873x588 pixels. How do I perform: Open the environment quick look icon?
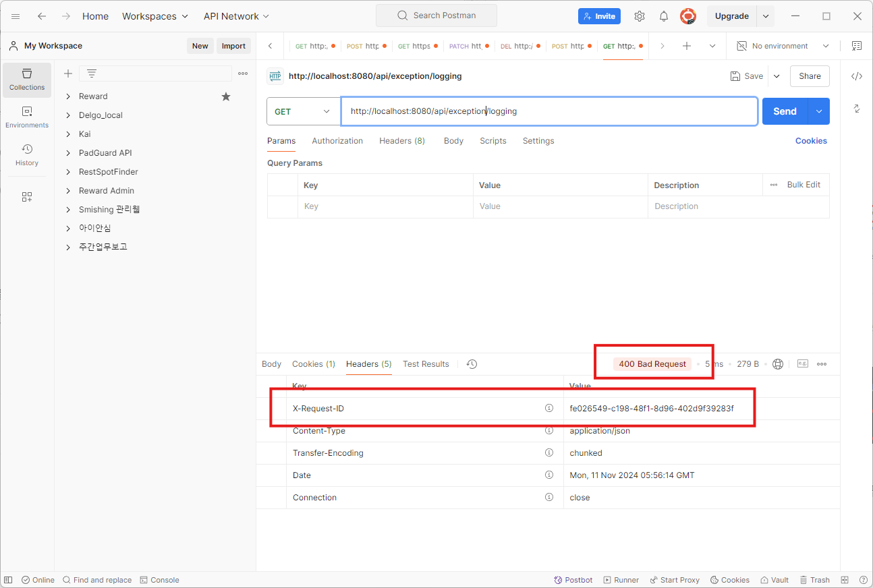[x=856, y=46]
